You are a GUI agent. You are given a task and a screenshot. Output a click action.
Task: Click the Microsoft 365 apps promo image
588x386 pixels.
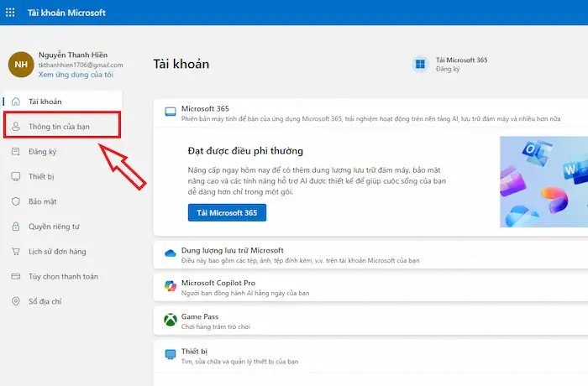tap(543, 182)
